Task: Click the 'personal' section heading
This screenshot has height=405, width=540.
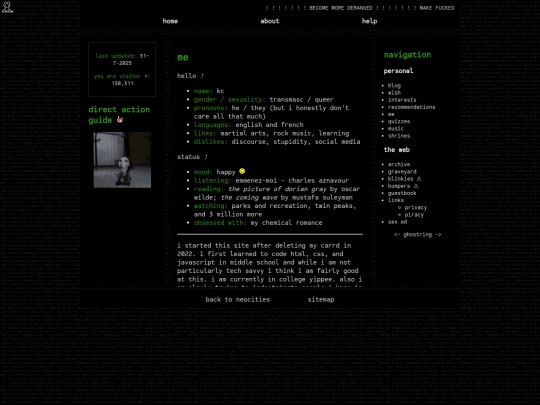Action: 398,71
